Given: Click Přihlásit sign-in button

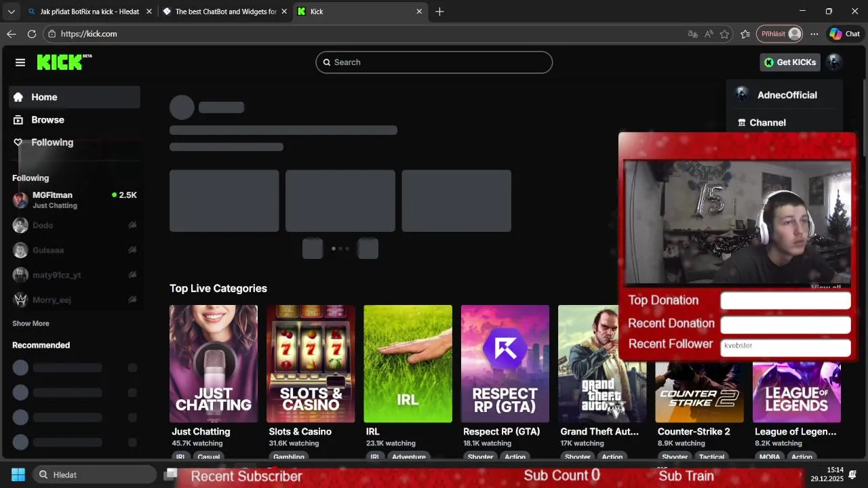Looking at the screenshot, I should 781,34.
